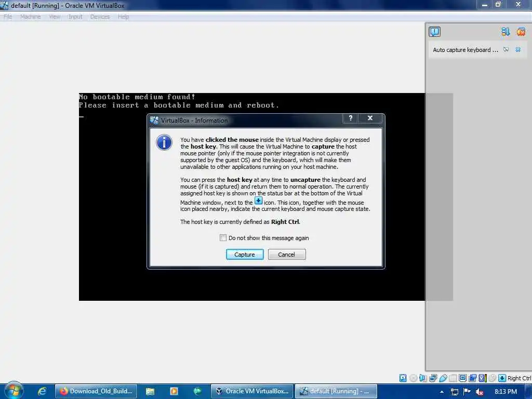Click the notification order toggle icon
The height and width of the screenshot is (399, 532).
[506, 32]
